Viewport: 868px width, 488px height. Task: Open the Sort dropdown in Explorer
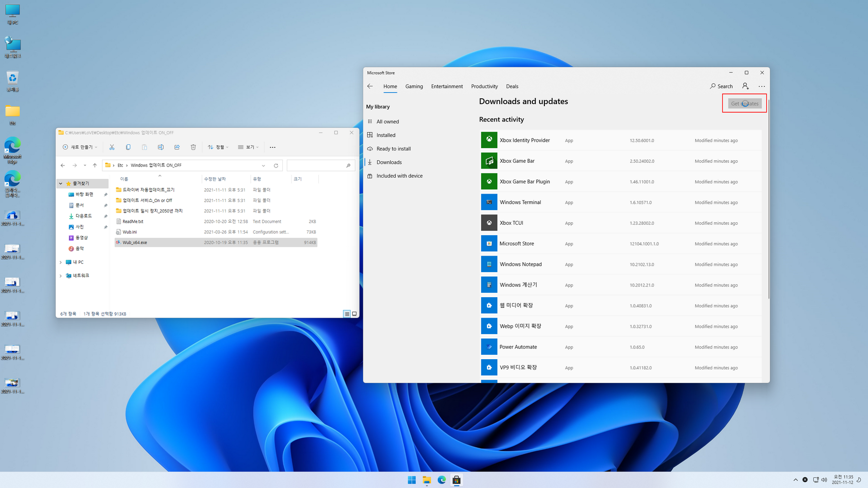(x=218, y=147)
